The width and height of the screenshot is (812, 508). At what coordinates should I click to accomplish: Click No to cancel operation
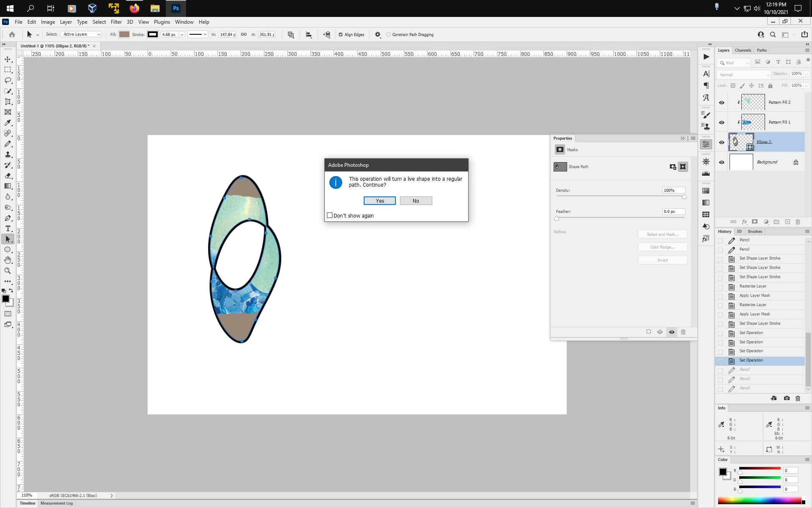tap(416, 201)
